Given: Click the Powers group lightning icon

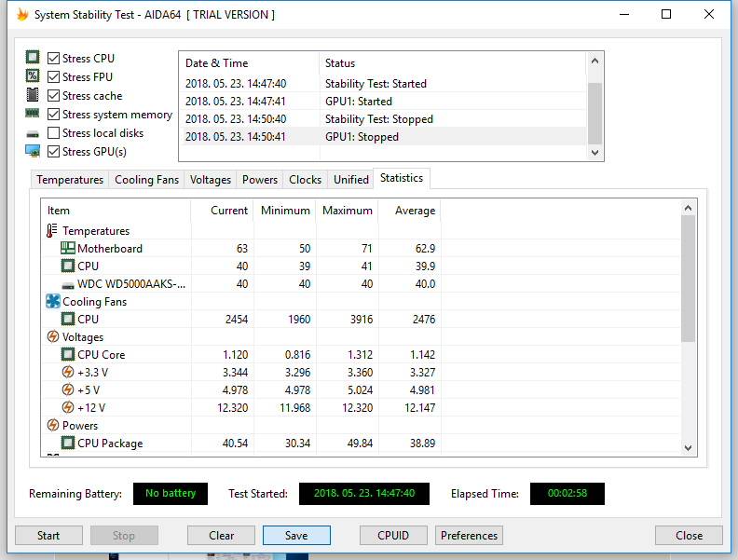Looking at the screenshot, I should coord(53,425).
